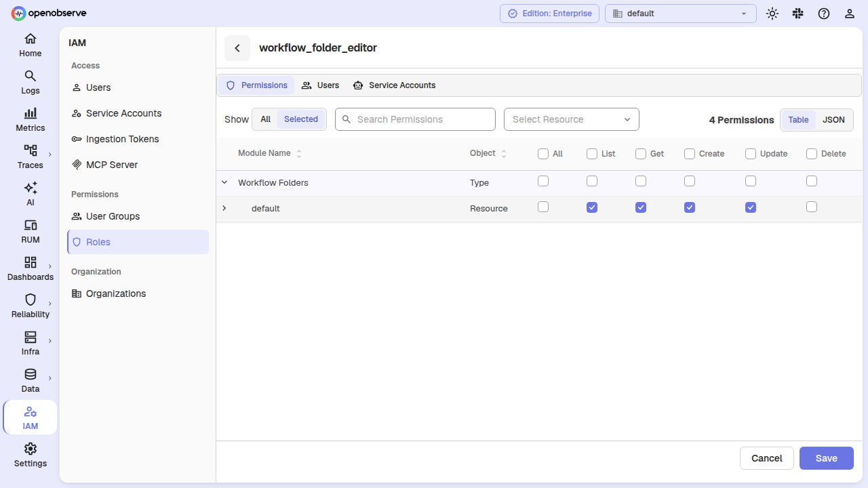
Task: Toggle the light/dark theme sun icon
Action: (772, 14)
